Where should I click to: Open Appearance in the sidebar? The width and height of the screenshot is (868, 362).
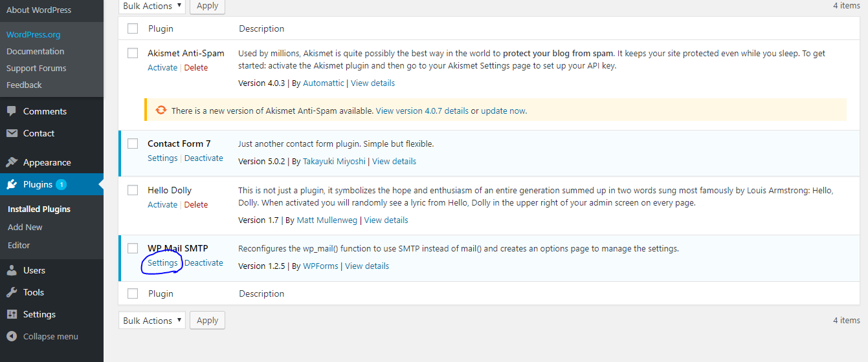pos(47,162)
